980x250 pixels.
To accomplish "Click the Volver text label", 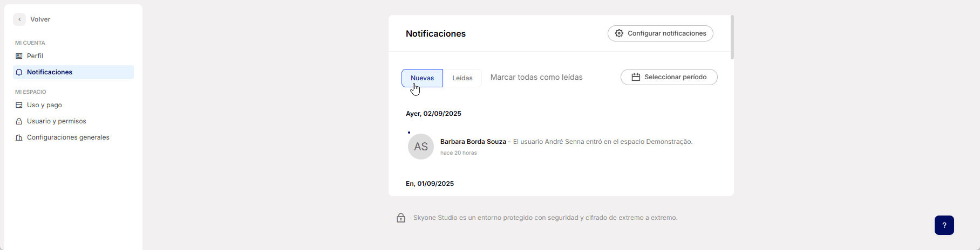I will click(40, 19).
